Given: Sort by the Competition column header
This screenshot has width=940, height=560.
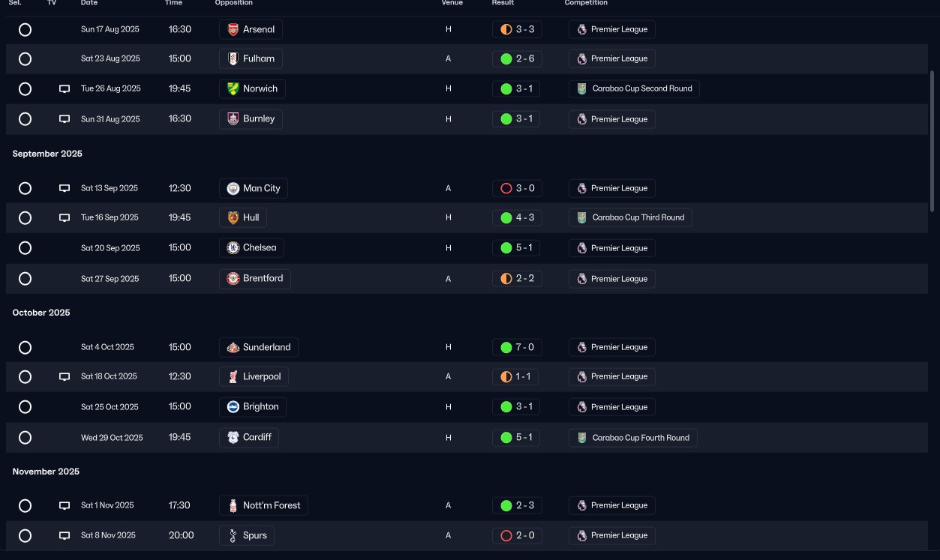Looking at the screenshot, I should click(586, 3).
